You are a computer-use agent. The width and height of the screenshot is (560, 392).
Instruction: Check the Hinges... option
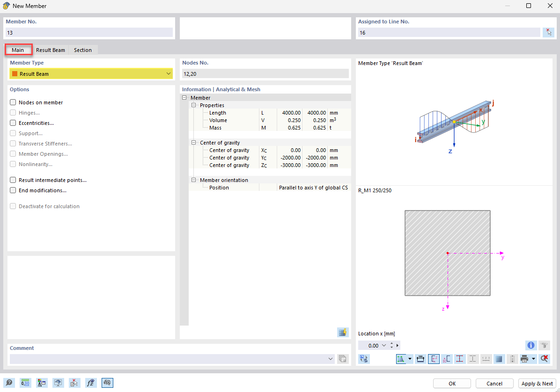[x=13, y=113]
